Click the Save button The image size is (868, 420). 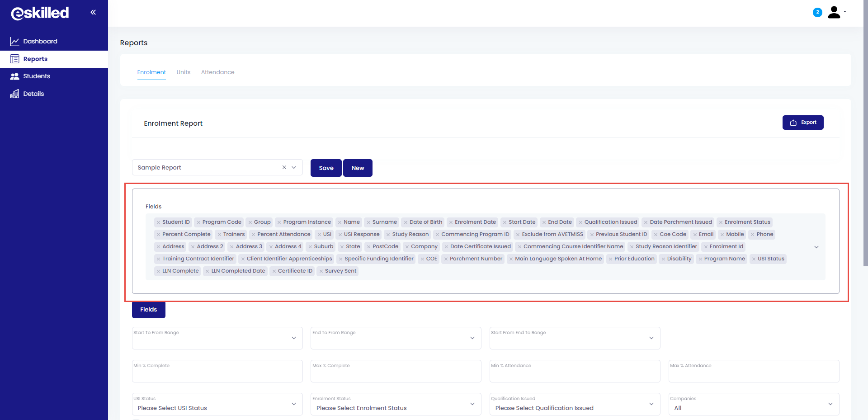point(326,168)
